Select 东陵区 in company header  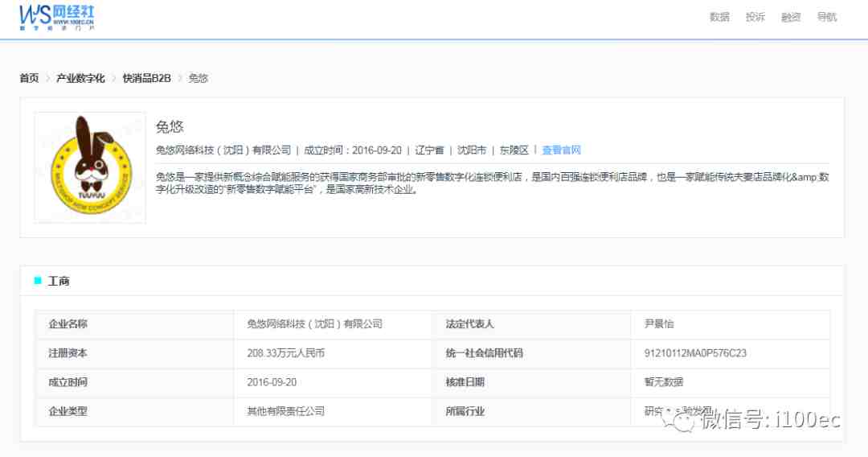tap(514, 150)
